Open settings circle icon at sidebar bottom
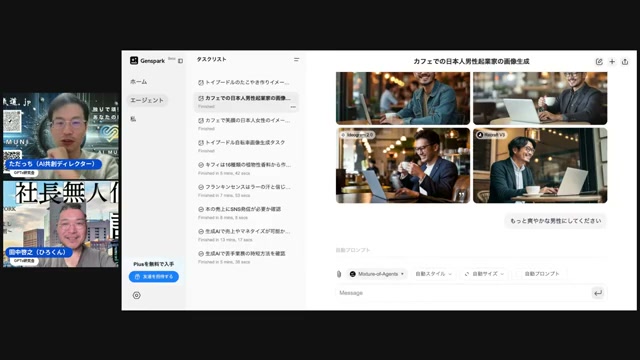The height and width of the screenshot is (360, 640). pos(137,295)
